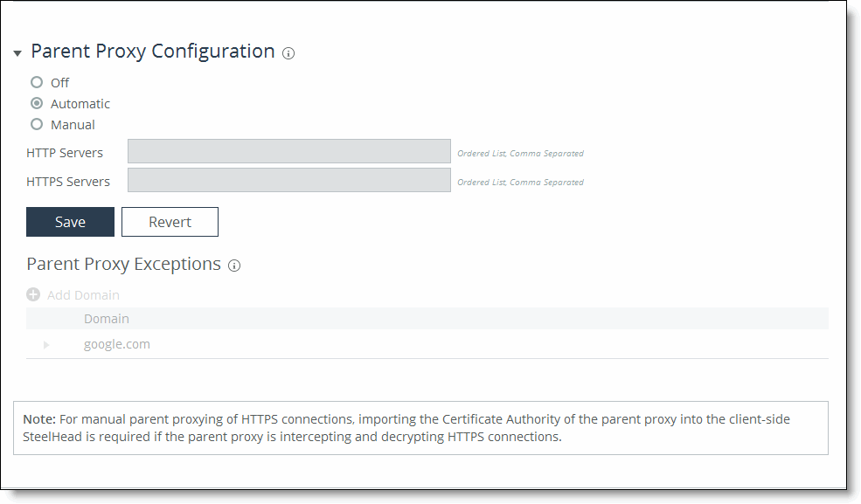The image size is (861, 504).
Task: Click the Add Domain text link
Action: (x=83, y=295)
